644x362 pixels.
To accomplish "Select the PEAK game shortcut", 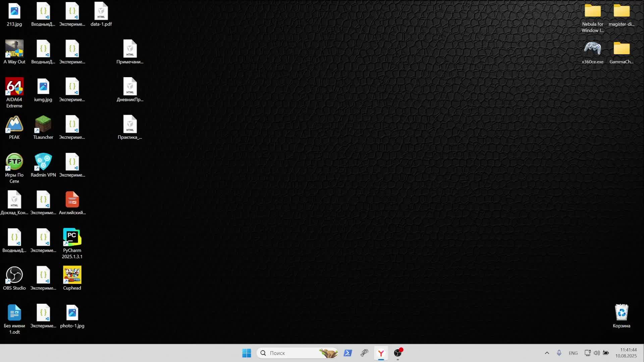I will pos(14,125).
